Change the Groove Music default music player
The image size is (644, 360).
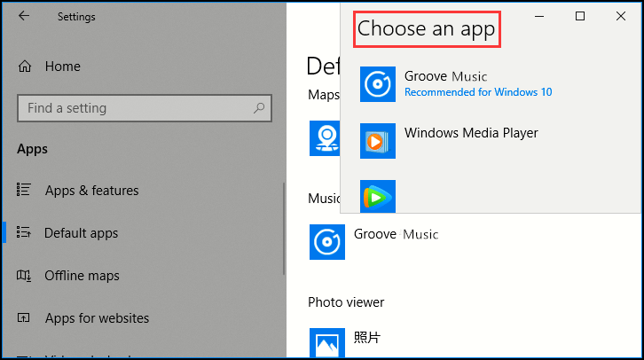click(x=396, y=234)
